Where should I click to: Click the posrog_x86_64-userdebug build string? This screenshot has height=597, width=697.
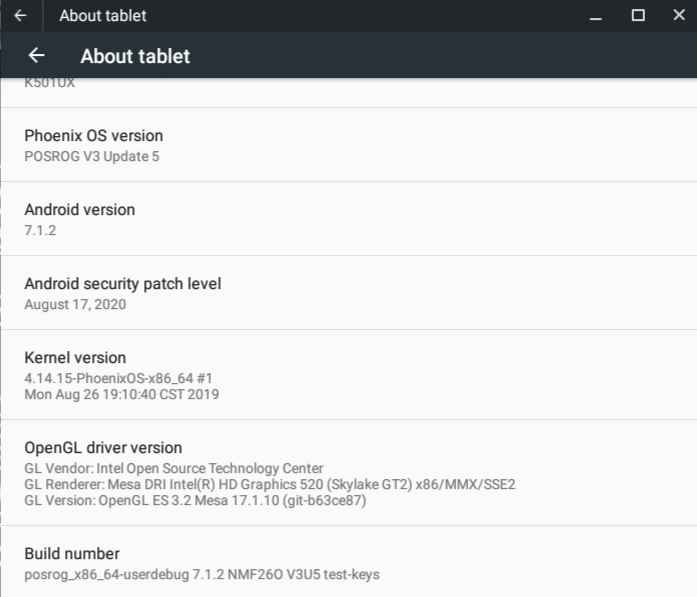[201, 574]
